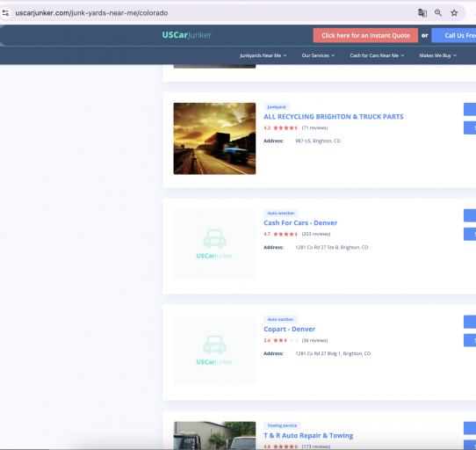Expand Makes We Buy menu
The height and width of the screenshot is (450, 476).
438,55
